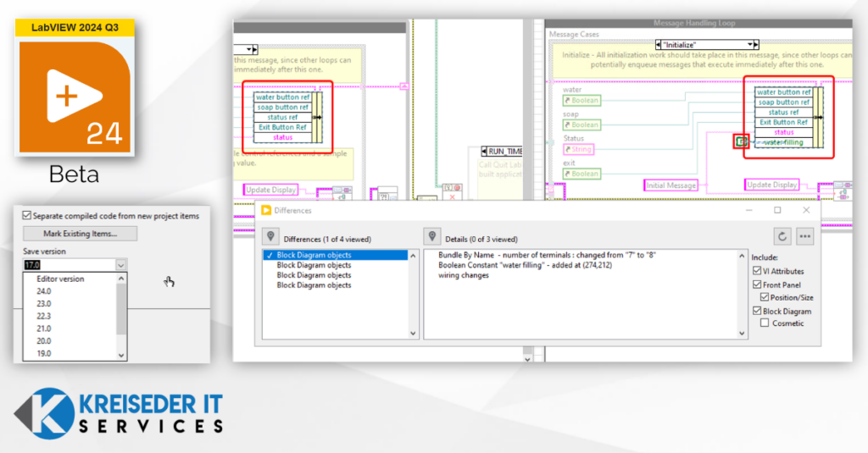868x453 pixels.
Task: Toggle the VI Attributes checkbox
Action: coord(757,270)
